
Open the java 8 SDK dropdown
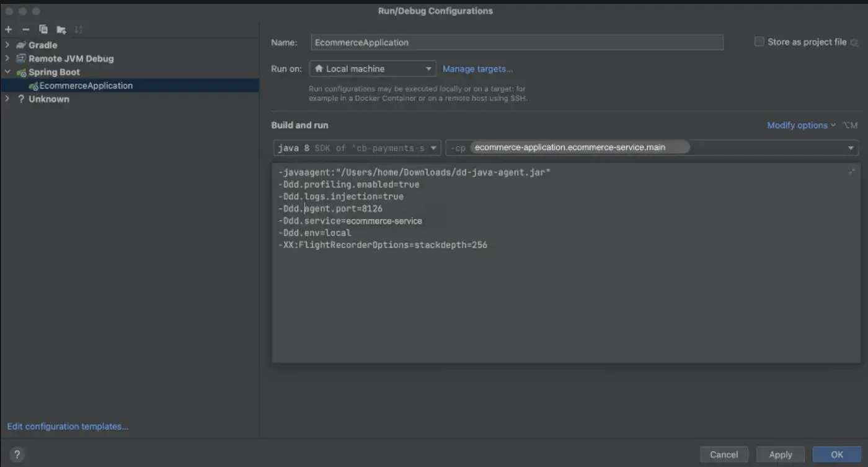tap(357, 148)
